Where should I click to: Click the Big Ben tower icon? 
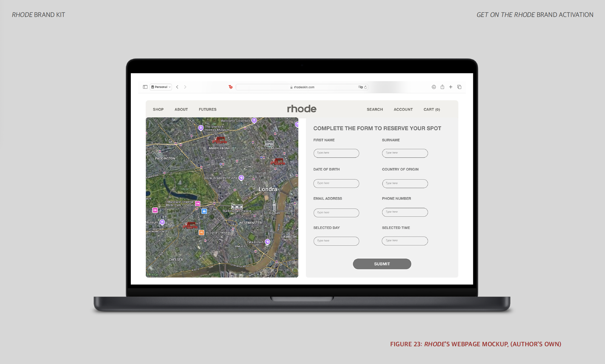tap(274, 206)
